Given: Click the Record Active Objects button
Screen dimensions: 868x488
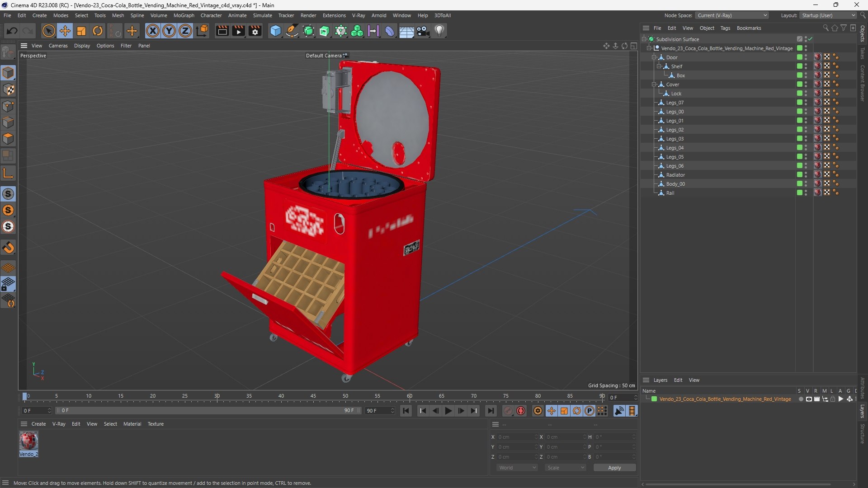Looking at the screenshot, I should [x=521, y=411].
